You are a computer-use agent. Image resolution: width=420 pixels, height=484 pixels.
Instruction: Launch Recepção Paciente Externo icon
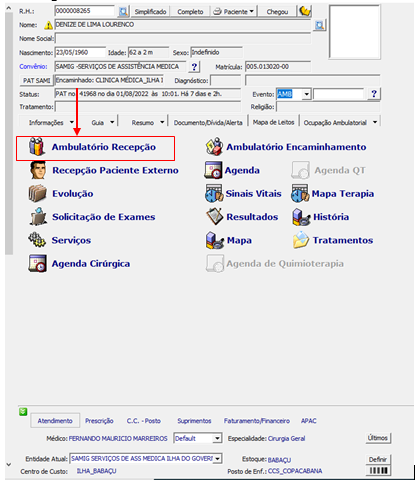(x=38, y=170)
